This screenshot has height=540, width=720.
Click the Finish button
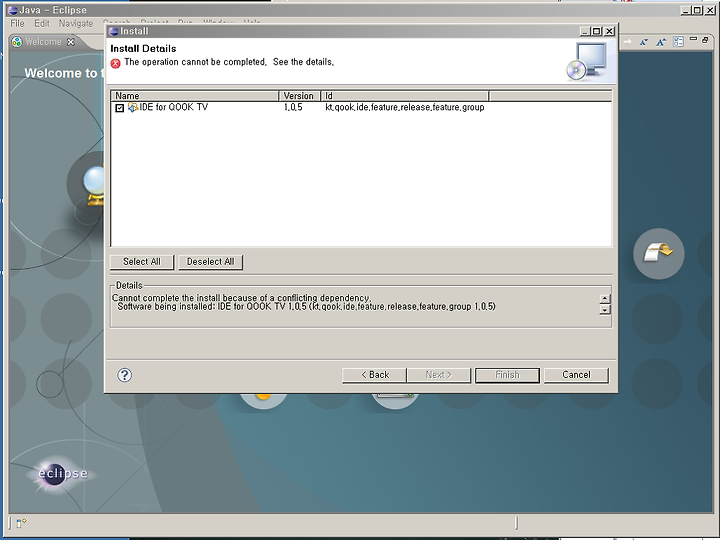pyautogui.click(x=507, y=375)
